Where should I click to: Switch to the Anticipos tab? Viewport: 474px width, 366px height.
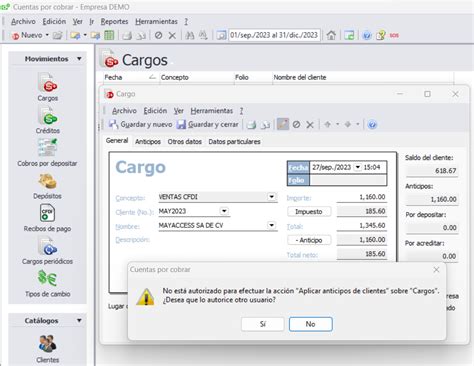pyautogui.click(x=148, y=142)
